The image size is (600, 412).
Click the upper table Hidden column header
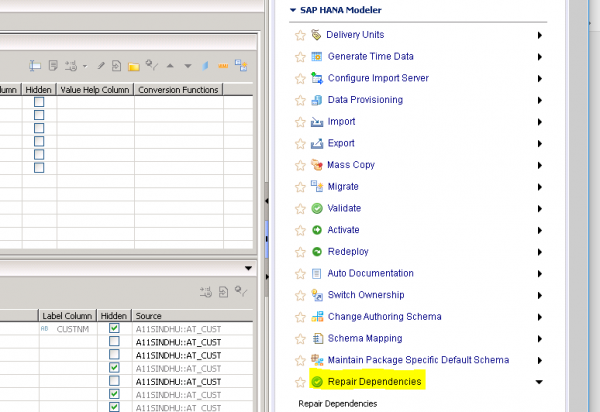coord(39,90)
